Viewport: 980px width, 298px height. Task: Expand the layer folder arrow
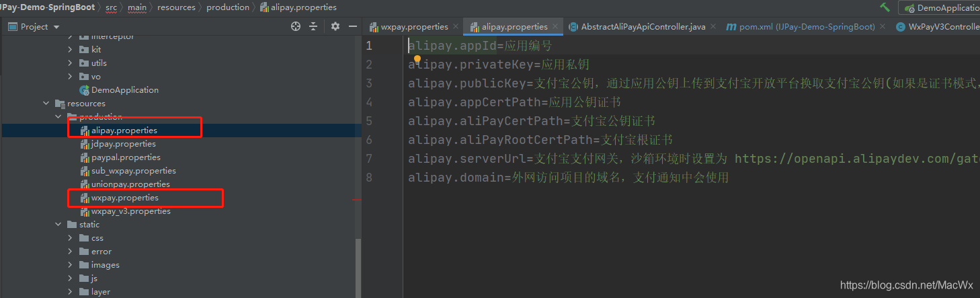pos(71,292)
